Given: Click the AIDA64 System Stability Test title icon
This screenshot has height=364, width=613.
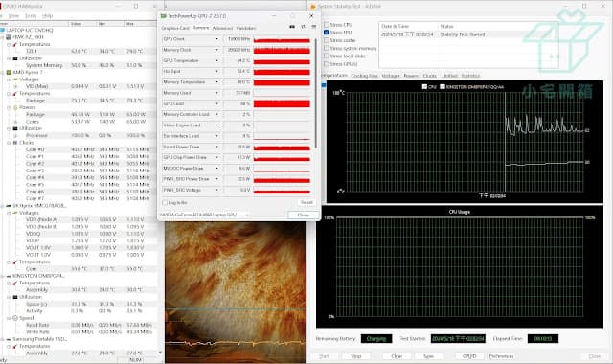Looking at the screenshot, I should (x=313, y=7).
